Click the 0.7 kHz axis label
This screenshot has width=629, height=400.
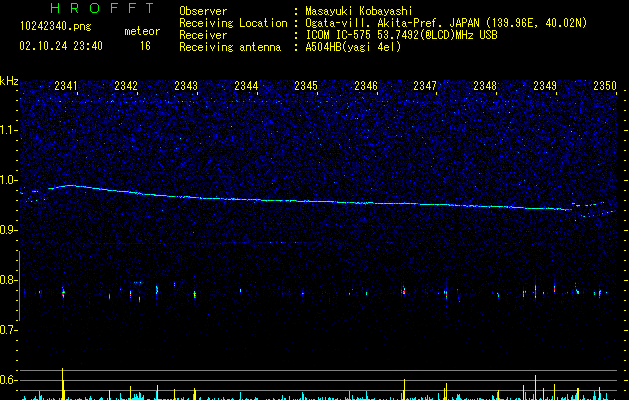[x=8, y=330]
